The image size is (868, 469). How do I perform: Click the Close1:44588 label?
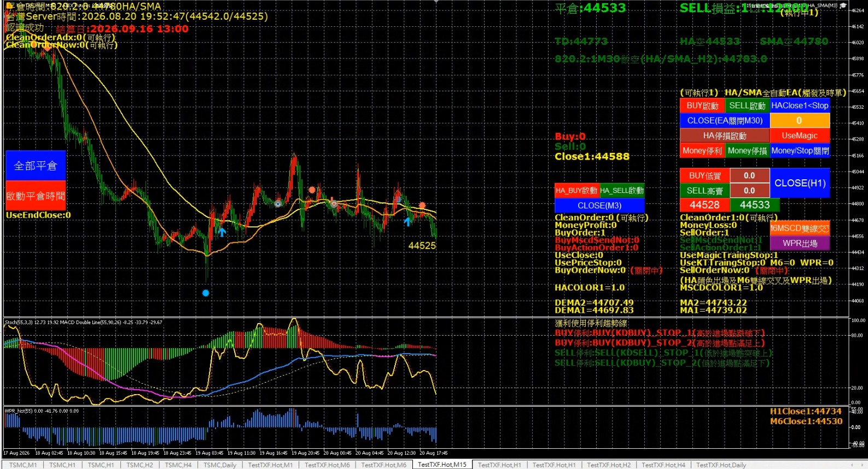(x=592, y=156)
